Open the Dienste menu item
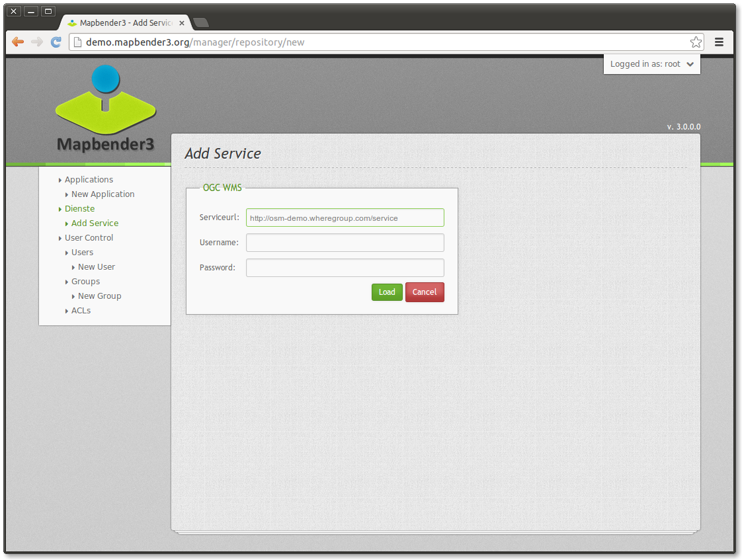 (79, 208)
